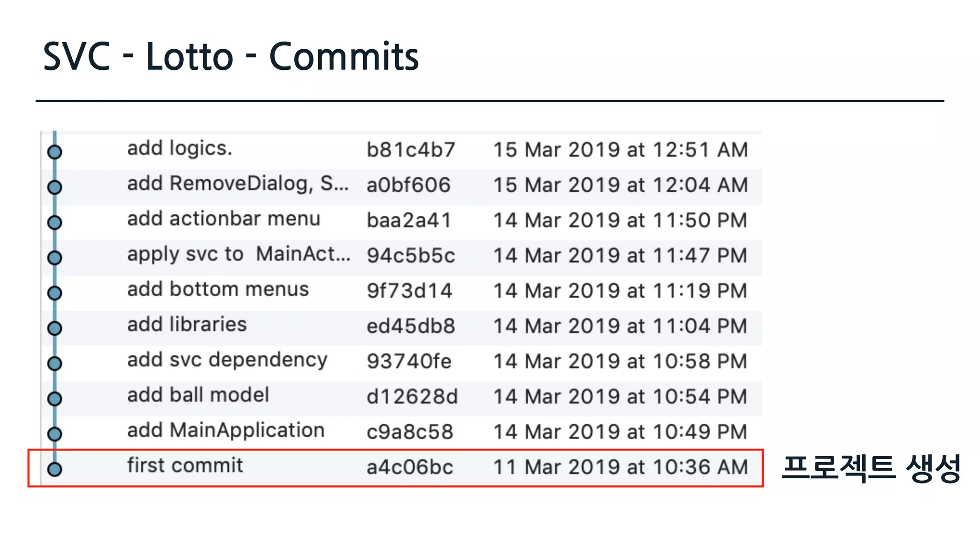Click the commit node for 'add logics.'
Screen dimensions: 980x551
pyautogui.click(x=55, y=152)
